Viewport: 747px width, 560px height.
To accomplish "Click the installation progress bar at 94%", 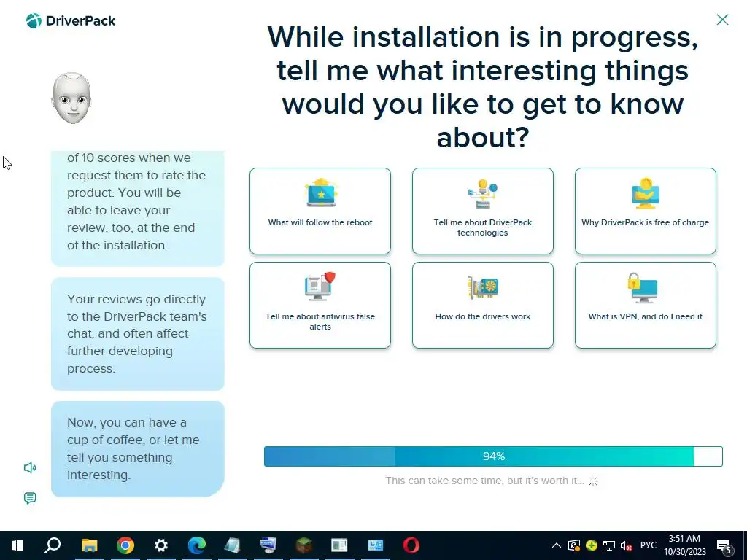I will tap(493, 456).
